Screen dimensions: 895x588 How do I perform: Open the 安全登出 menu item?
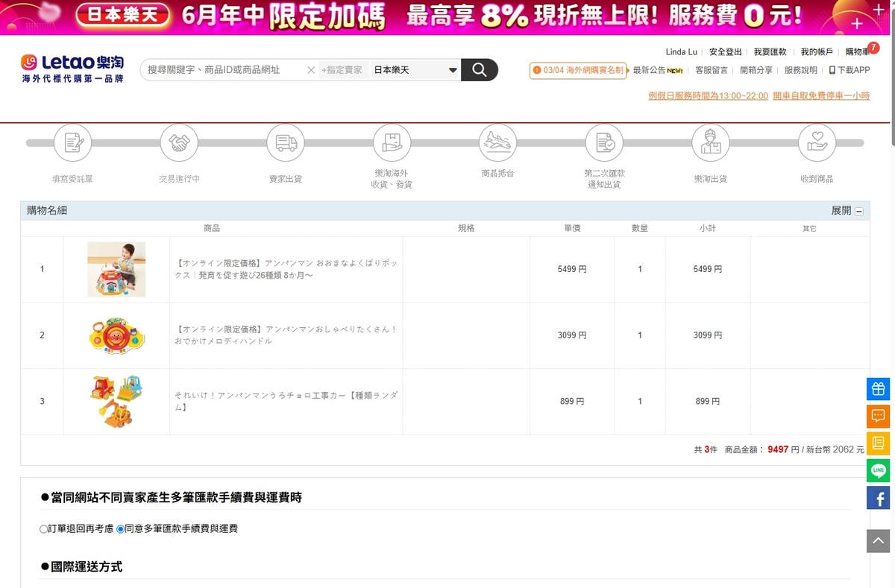click(x=725, y=52)
